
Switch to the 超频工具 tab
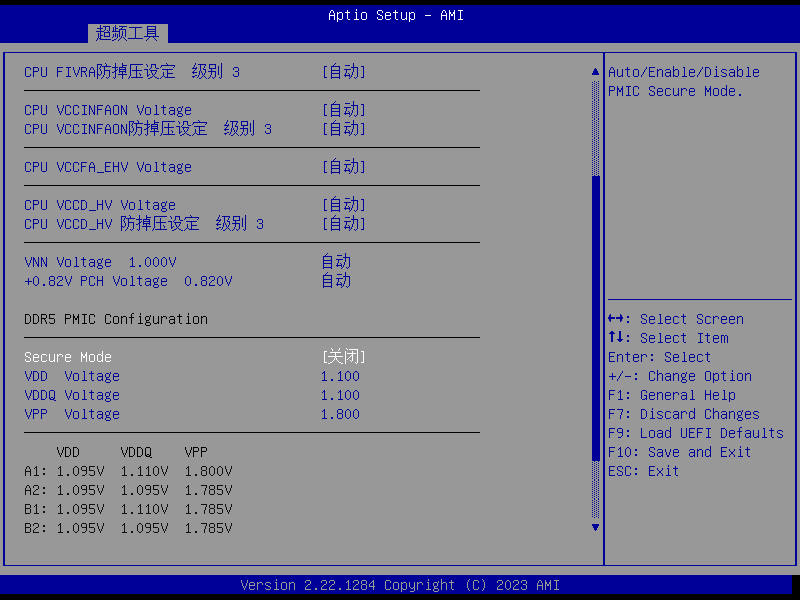click(127, 33)
